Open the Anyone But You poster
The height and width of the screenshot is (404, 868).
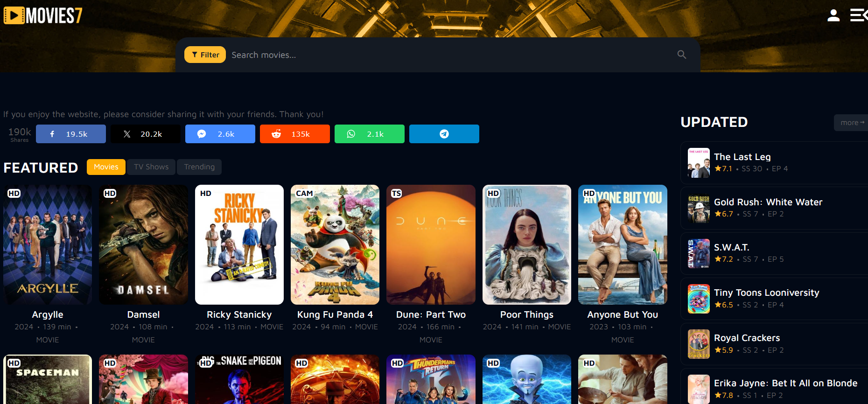pyautogui.click(x=623, y=244)
